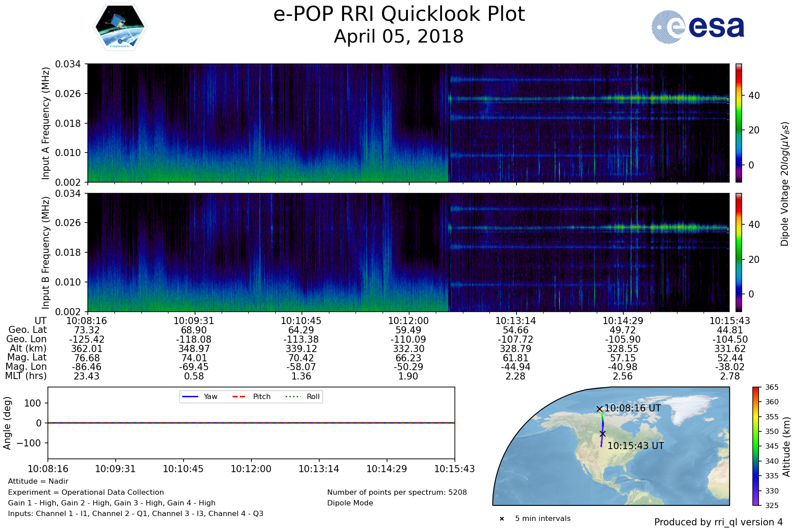Click the Input B Frequency spectrogram panel
This screenshot has width=798, height=532.
[408, 252]
